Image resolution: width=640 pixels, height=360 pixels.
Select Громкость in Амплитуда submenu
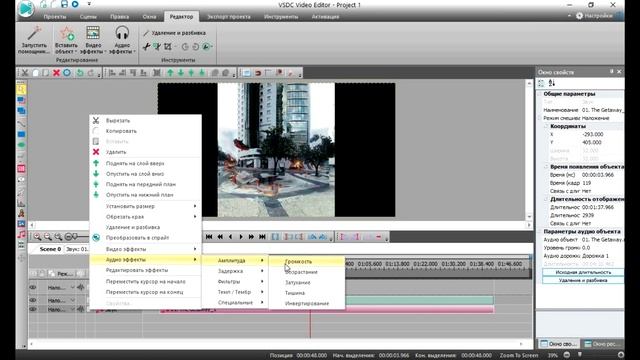(x=307, y=261)
